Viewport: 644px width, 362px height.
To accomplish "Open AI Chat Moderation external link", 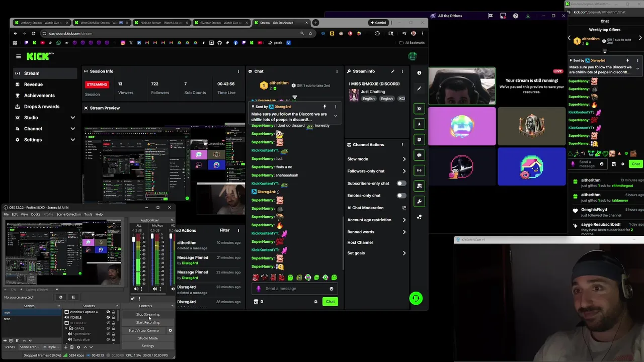I will coord(404,208).
